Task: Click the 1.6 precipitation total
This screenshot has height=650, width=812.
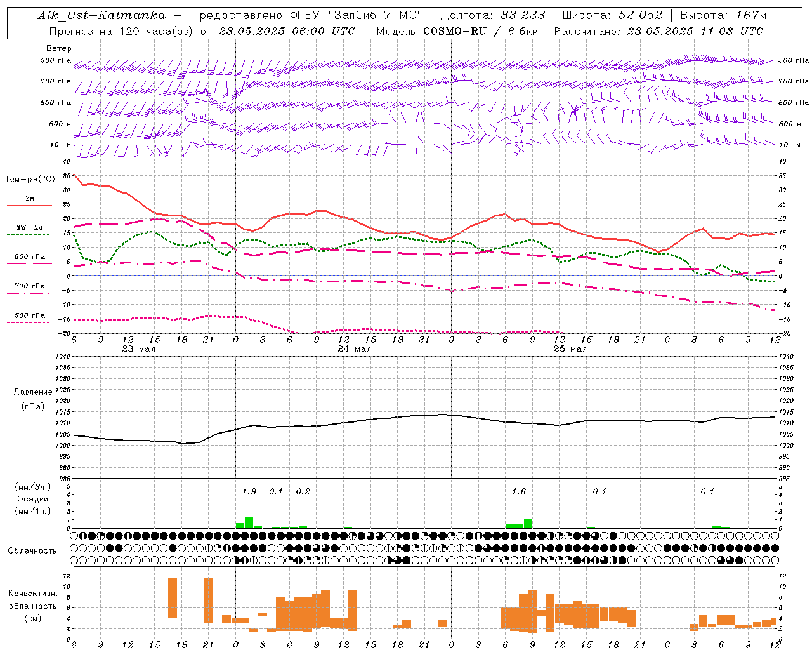Action: click(x=519, y=492)
